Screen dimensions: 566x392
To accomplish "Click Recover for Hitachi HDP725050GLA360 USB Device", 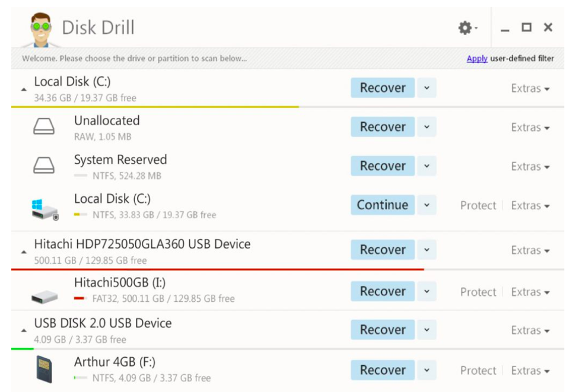I will click(383, 250).
